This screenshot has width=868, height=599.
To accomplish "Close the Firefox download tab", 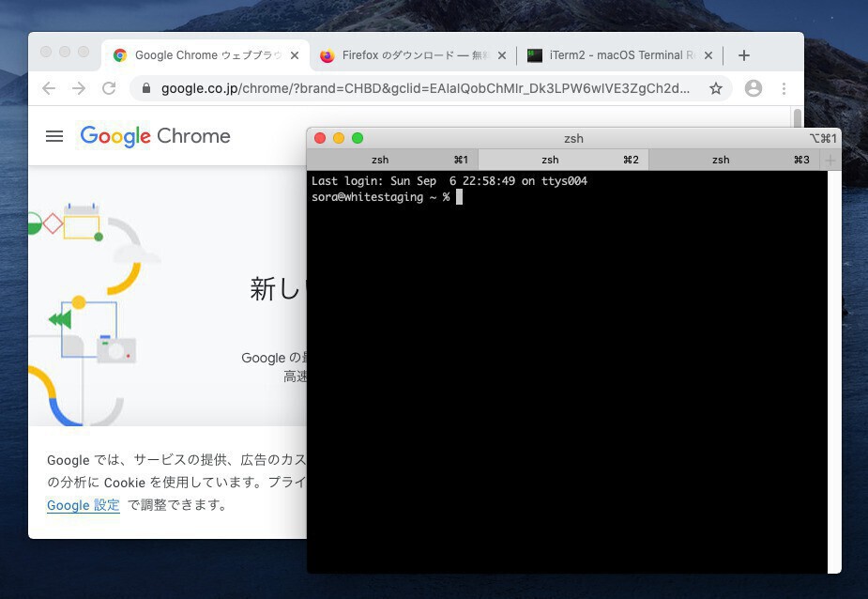I will [501, 55].
